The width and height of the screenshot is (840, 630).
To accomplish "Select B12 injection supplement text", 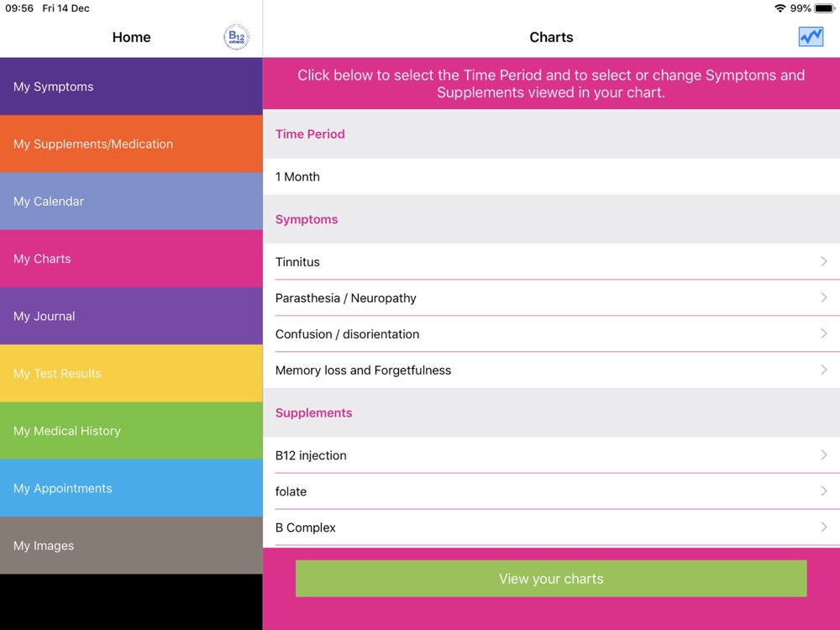I will pyautogui.click(x=311, y=455).
